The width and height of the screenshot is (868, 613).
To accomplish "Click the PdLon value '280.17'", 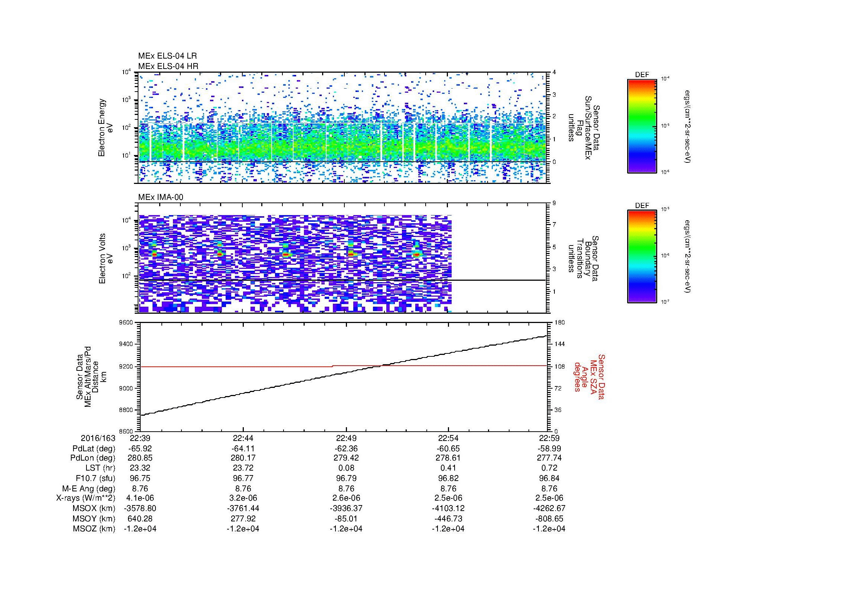I will (x=243, y=458).
